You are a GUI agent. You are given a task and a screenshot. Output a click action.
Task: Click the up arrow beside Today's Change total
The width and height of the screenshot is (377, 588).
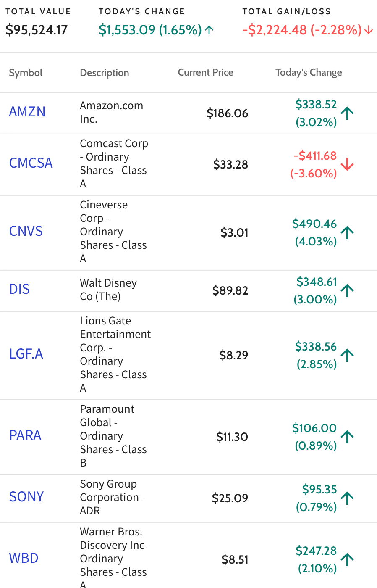[209, 30]
